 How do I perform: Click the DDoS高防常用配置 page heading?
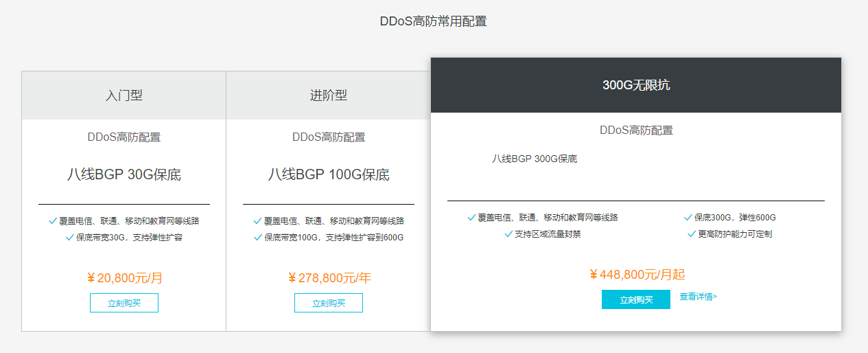434,21
